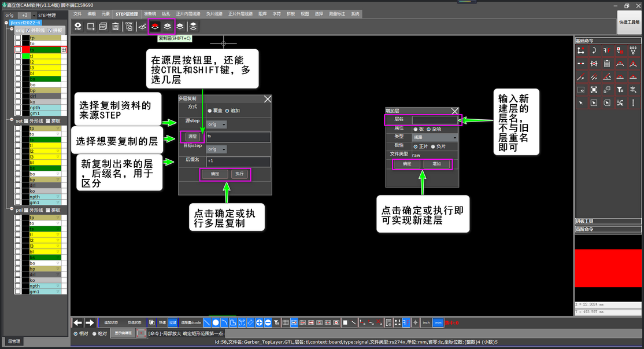Open the 高阶命令 panel header
This screenshot has height=349, width=644.
pyautogui.click(x=608, y=229)
